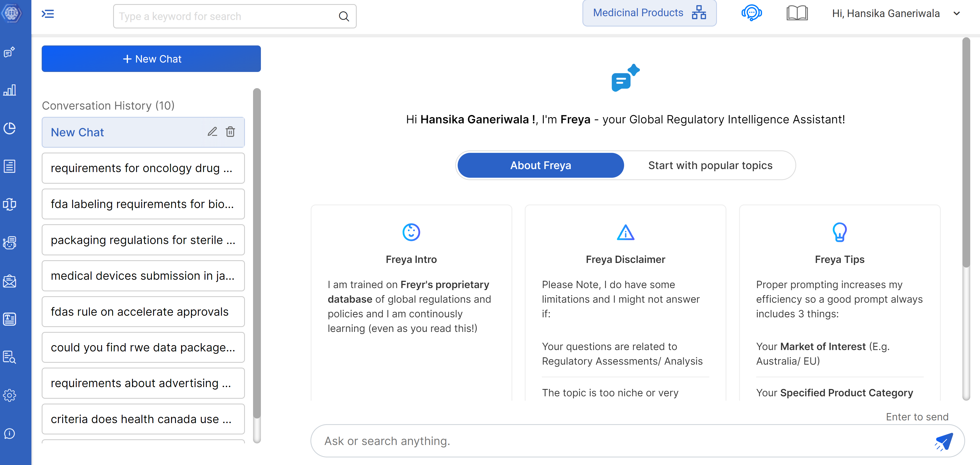Click the search magnifier icon
Viewport: 980px width, 465px height.
[344, 16]
